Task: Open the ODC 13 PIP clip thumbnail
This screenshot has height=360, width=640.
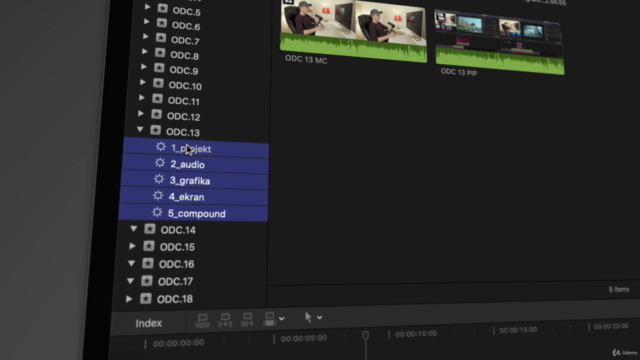Action: pos(500,42)
